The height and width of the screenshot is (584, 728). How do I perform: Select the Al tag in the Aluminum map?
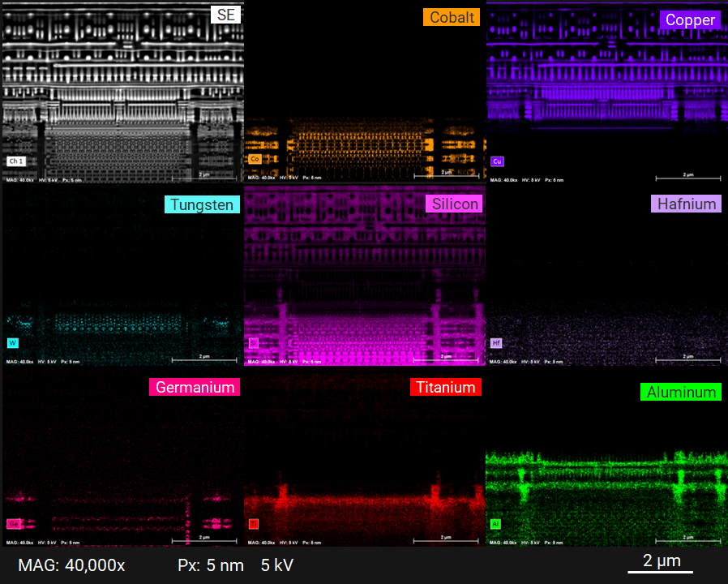coord(495,524)
